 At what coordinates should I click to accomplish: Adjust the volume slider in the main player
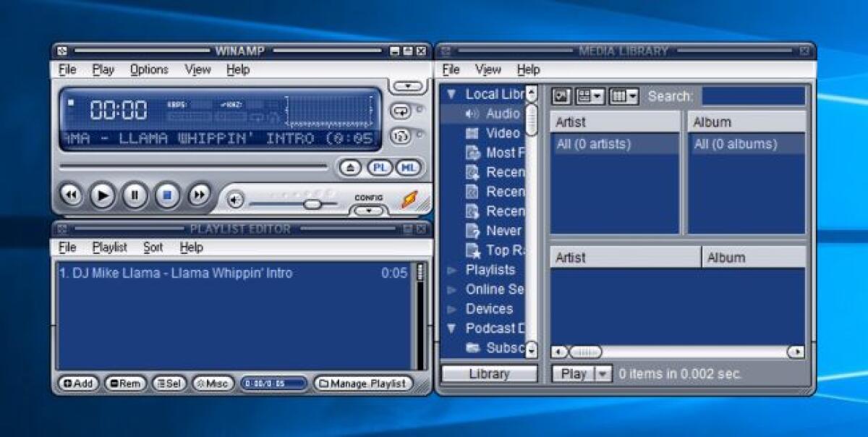click(312, 203)
